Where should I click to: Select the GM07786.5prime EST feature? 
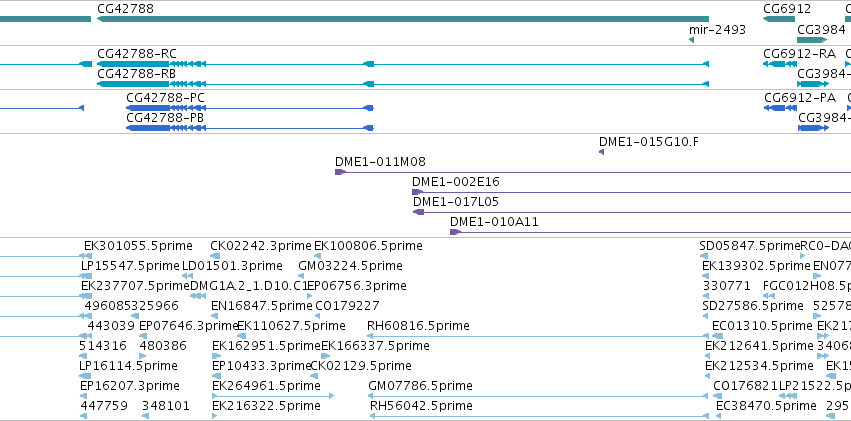tap(538, 396)
